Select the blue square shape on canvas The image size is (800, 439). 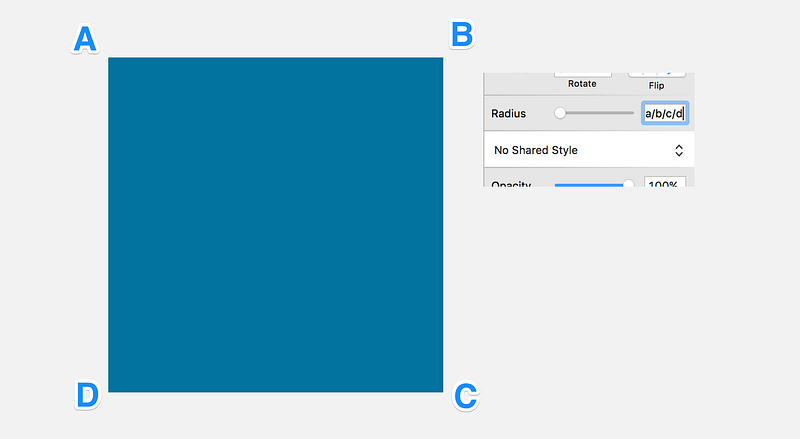point(276,225)
